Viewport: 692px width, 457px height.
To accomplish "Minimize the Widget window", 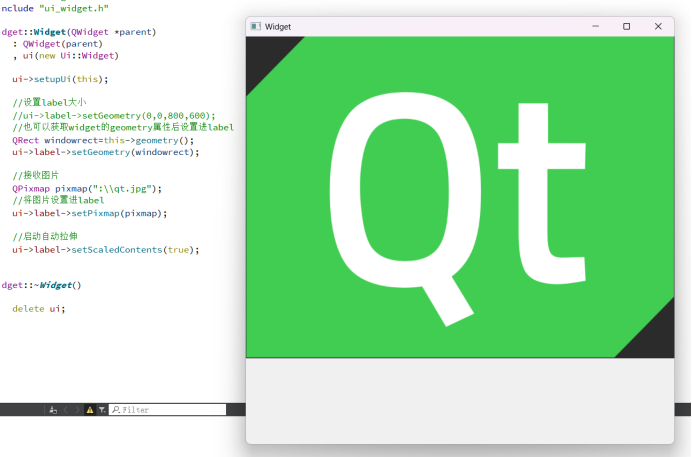I will (x=595, y=26).
